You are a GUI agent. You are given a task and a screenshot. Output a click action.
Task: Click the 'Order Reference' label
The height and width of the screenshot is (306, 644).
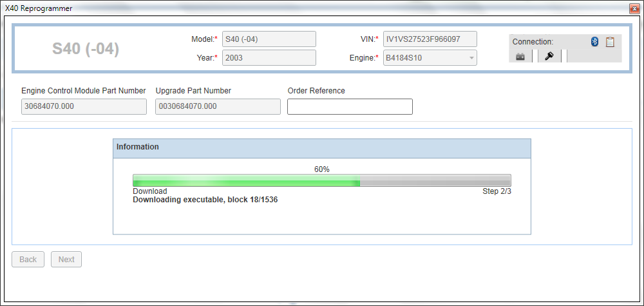click(316, 91)
